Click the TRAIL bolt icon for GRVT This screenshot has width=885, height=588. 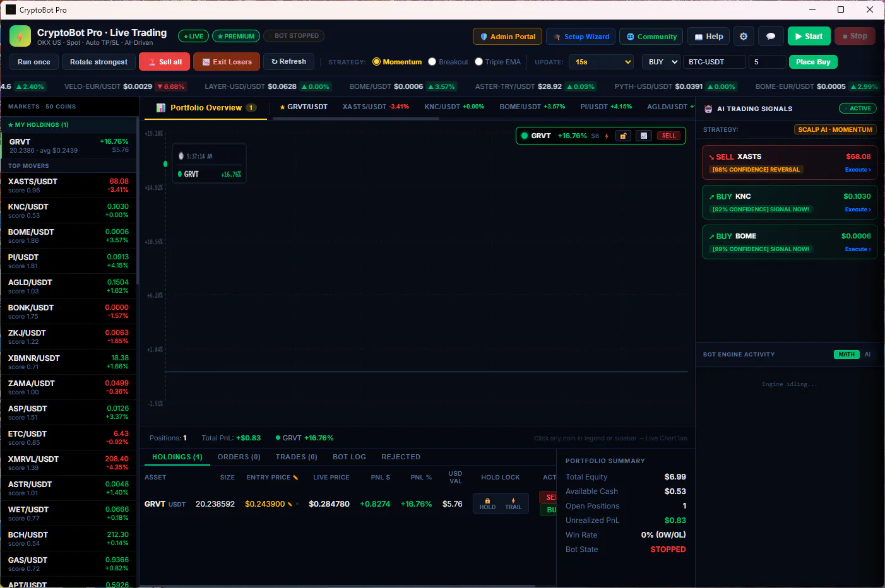[x=513, y=503]
